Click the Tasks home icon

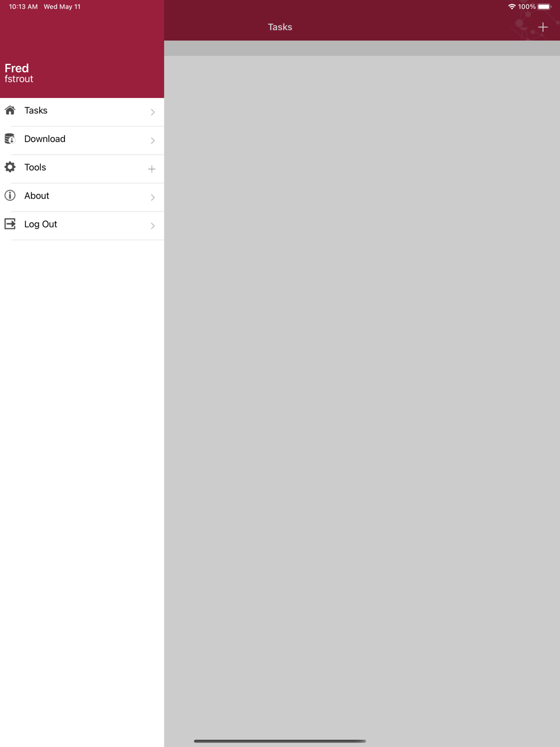pos(10,110)
